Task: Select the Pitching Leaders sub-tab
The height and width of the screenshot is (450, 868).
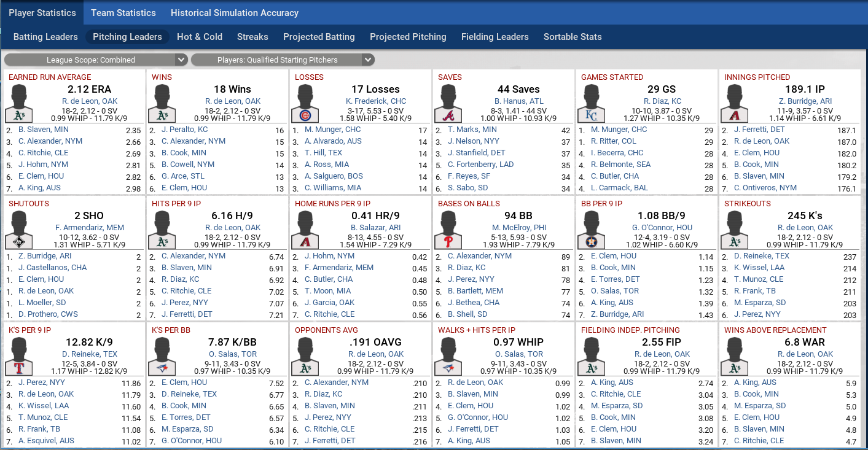Action: coord(127,37)
